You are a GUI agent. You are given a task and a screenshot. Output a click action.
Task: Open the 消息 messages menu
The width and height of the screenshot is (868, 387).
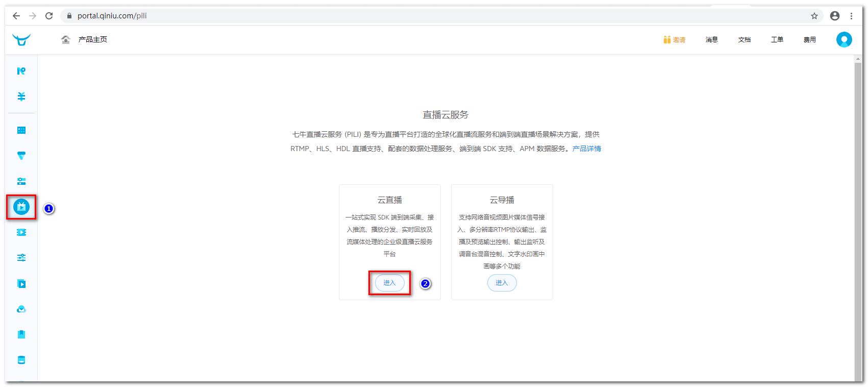pos(712,39)
